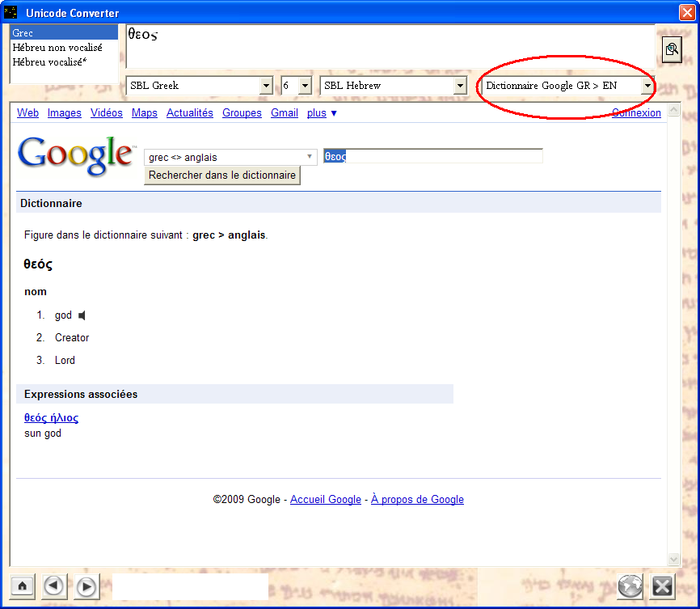Open the Actualités link
700x609 pixels.
(x=190, y=113)
